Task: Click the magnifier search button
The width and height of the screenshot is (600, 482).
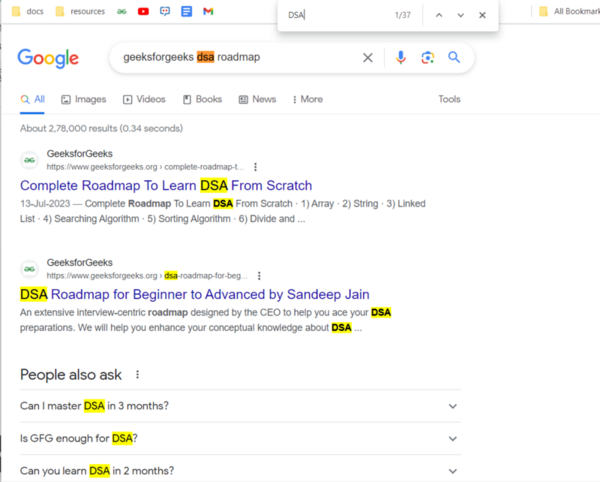Action: pos(454,57)
